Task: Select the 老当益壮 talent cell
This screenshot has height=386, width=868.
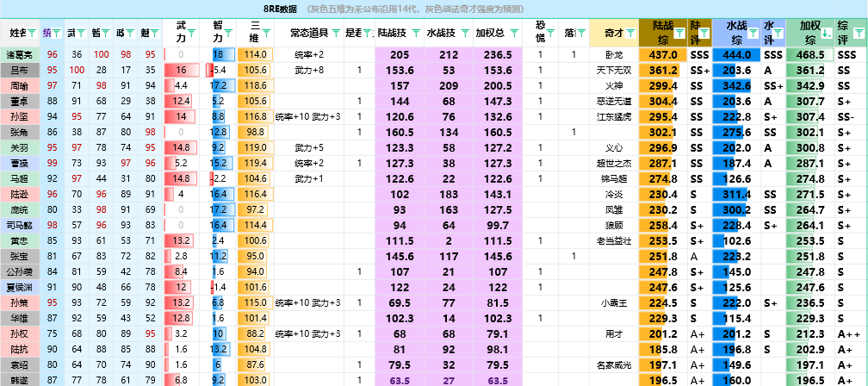Action: pos(614,241)
